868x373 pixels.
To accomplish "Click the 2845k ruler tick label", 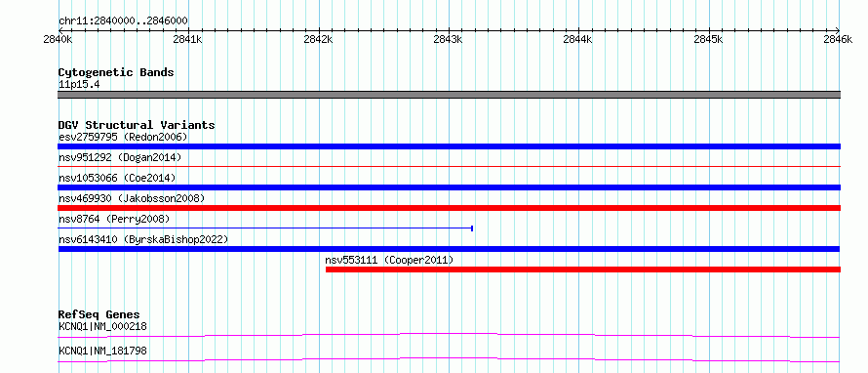I will (x=709, y=39).
